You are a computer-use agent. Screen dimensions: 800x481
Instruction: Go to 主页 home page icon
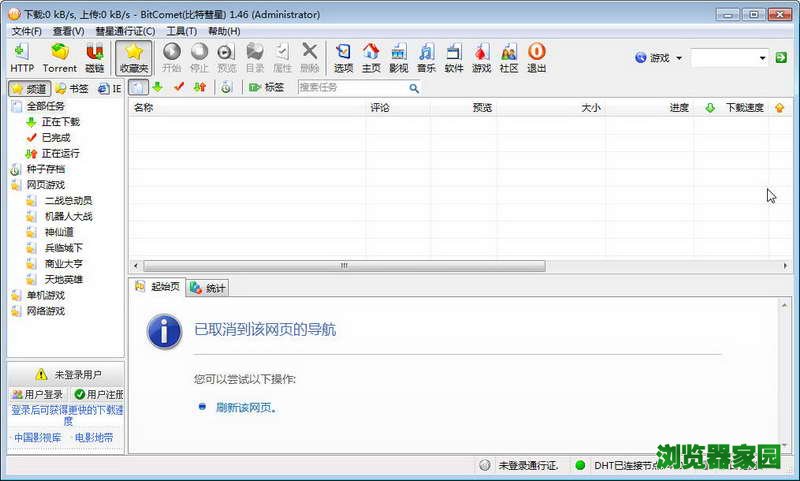tap(371, 57)
